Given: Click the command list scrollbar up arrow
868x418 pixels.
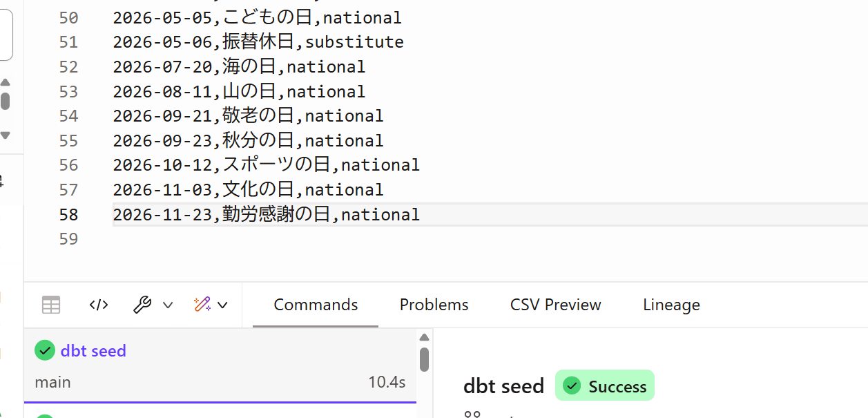Looking at the screenshot, I should pyautogui.click(x=425, y=337).
